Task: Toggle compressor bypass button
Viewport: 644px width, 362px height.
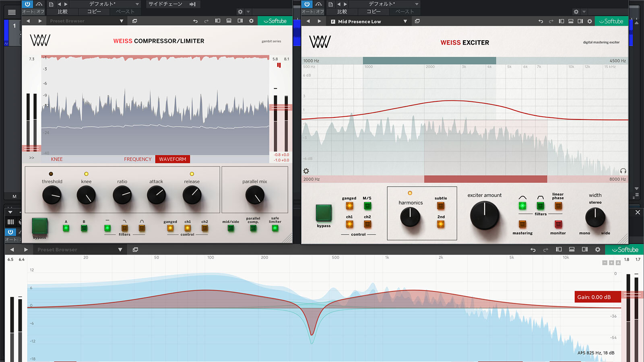Action: 40,226
